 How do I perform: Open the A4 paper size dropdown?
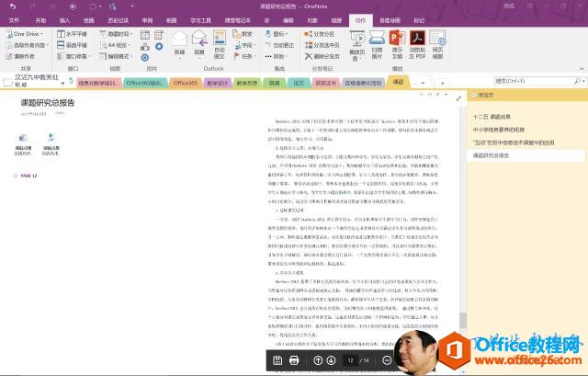[x=116, y=45]
